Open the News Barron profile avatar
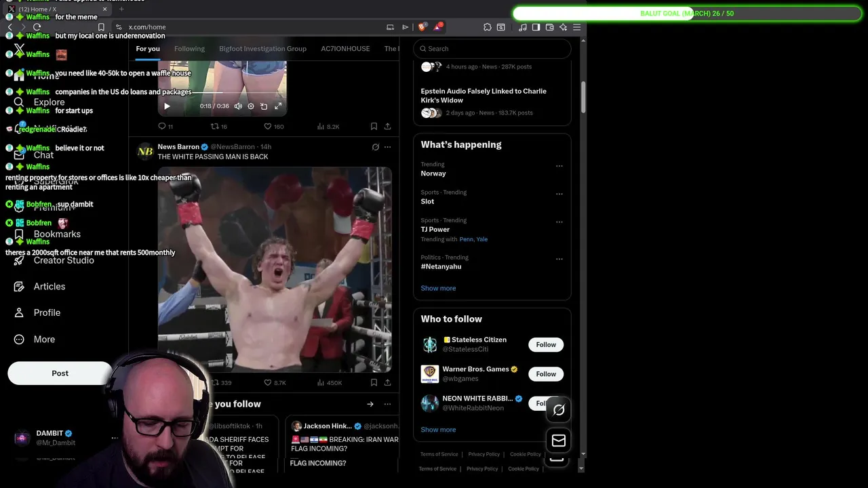Viewport: 868px width, 488px height. pos(145,151)
